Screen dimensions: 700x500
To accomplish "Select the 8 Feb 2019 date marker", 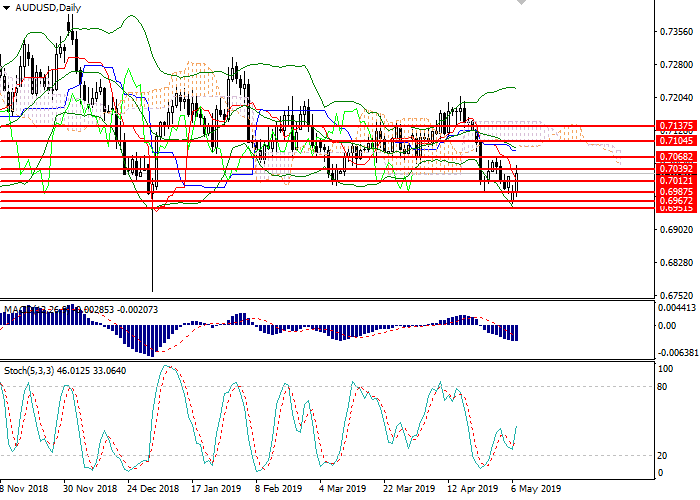I will [x=278, y=490].
